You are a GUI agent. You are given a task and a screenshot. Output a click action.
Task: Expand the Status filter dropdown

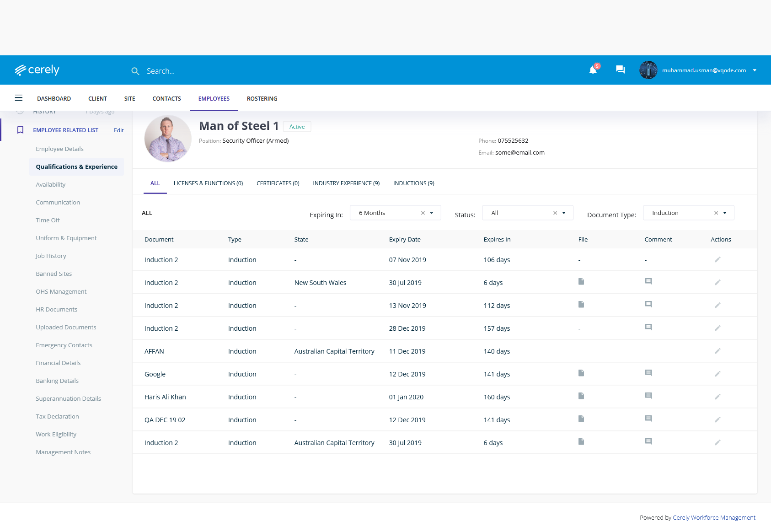click(x=564, y=213)
